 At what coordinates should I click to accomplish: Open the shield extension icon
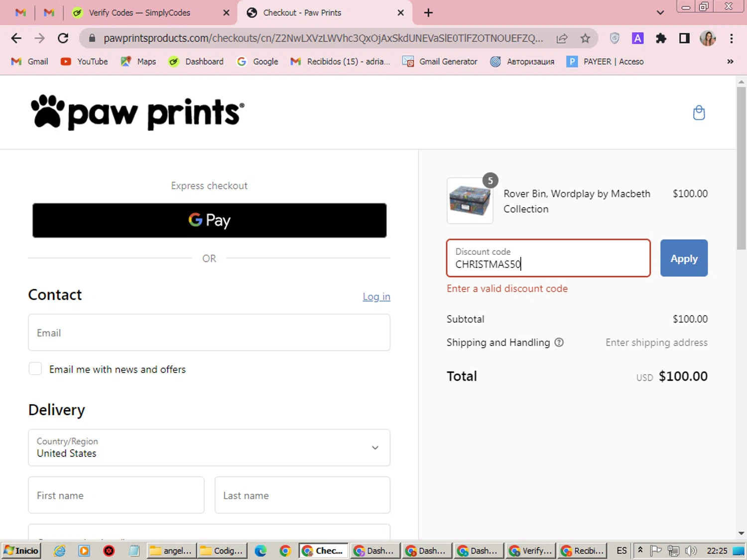615,38
